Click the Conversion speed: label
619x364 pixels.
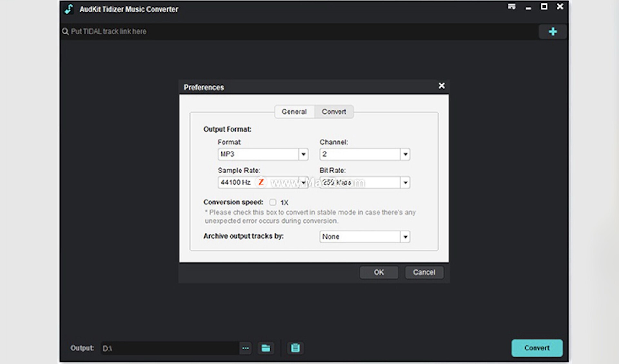click(x=233, y=202)
